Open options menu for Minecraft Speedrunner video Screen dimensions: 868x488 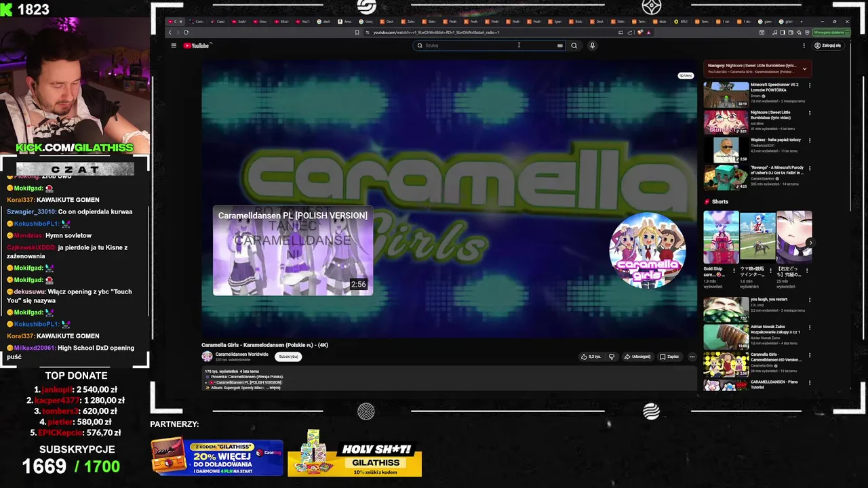pos(810,85)
